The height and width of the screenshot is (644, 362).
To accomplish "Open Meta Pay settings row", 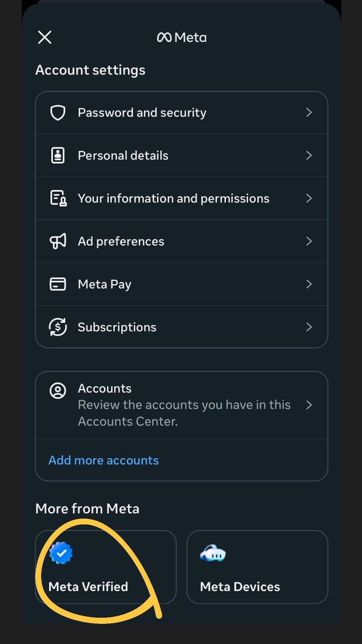I will tap(182, 284).
